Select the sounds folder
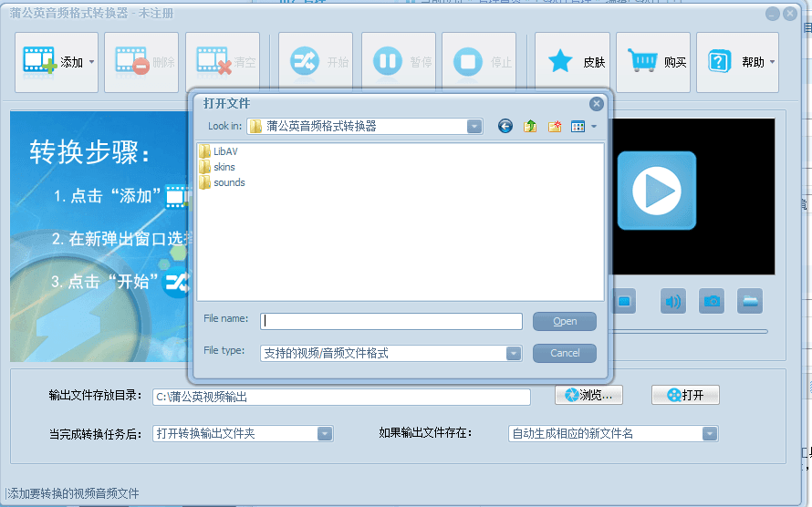 222,182
